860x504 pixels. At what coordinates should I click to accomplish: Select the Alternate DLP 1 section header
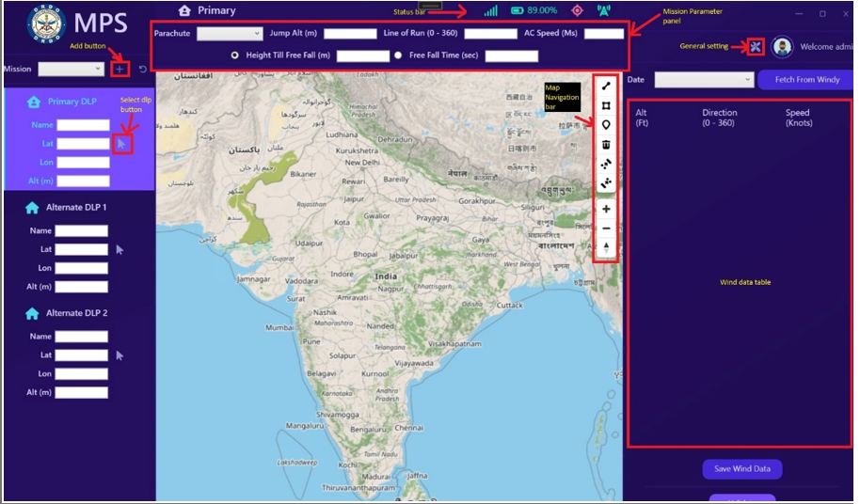coord(64,208)
